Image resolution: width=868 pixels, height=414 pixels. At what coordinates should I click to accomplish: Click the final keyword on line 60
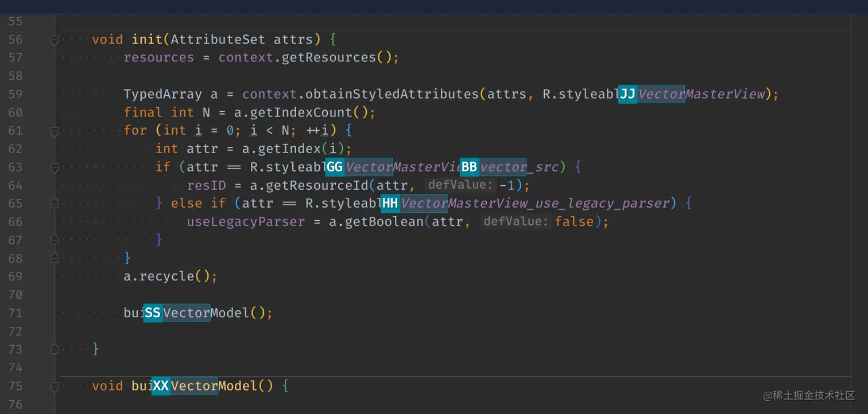point(144,112)
